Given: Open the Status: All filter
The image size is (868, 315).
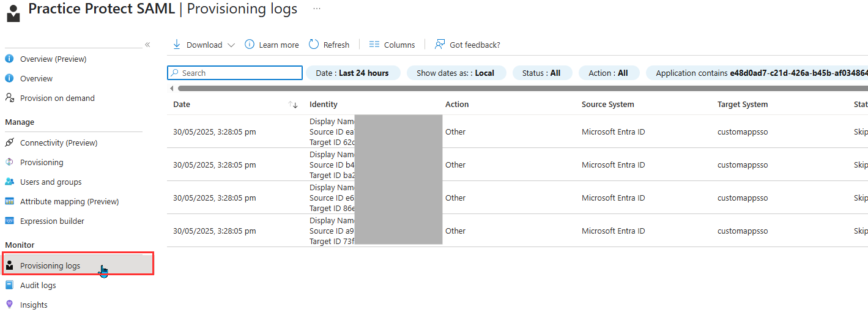Looking at the screenshot, I should click(x=541, y=73).
